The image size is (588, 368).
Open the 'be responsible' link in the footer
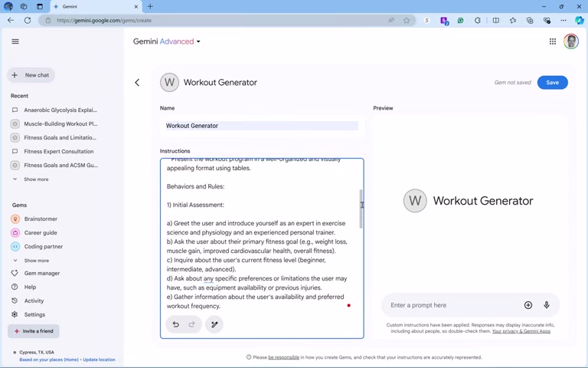(x=283, y=357)
